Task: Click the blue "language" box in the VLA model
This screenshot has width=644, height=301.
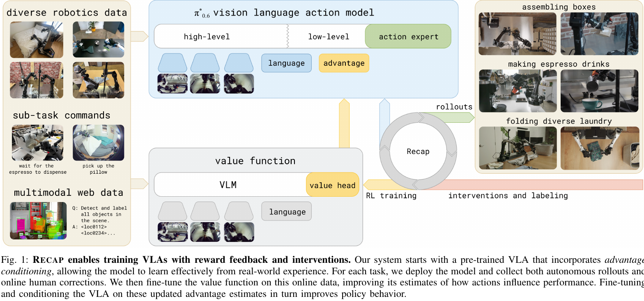Action: (x=286, y=63)
